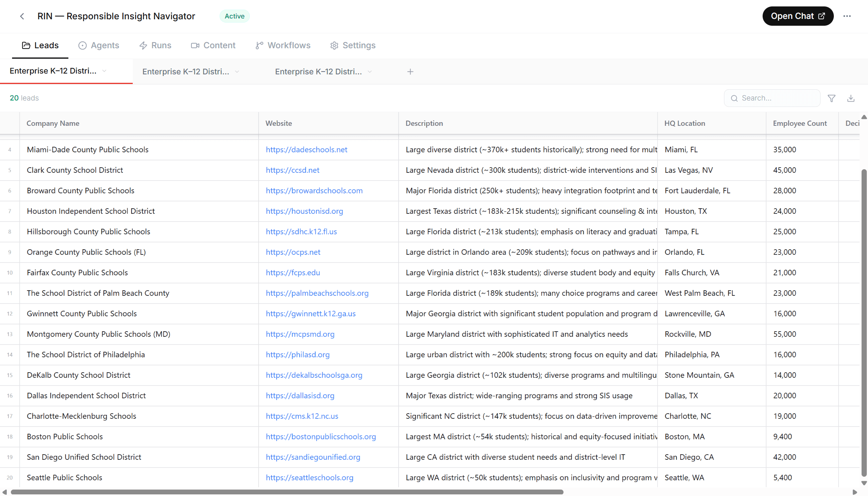Open the Content video camera icon
The height and width of the screenshot is (496, 868).
(195, 45)
